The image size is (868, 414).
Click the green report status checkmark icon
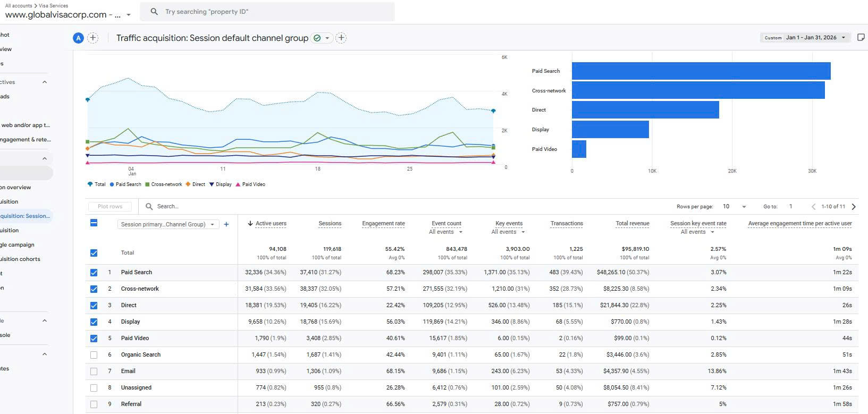317,38
